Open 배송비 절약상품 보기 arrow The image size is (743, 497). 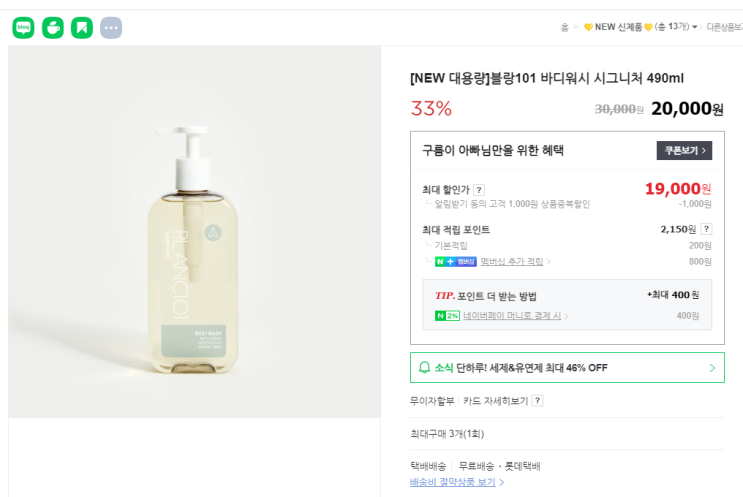click(x=501, y=482)
